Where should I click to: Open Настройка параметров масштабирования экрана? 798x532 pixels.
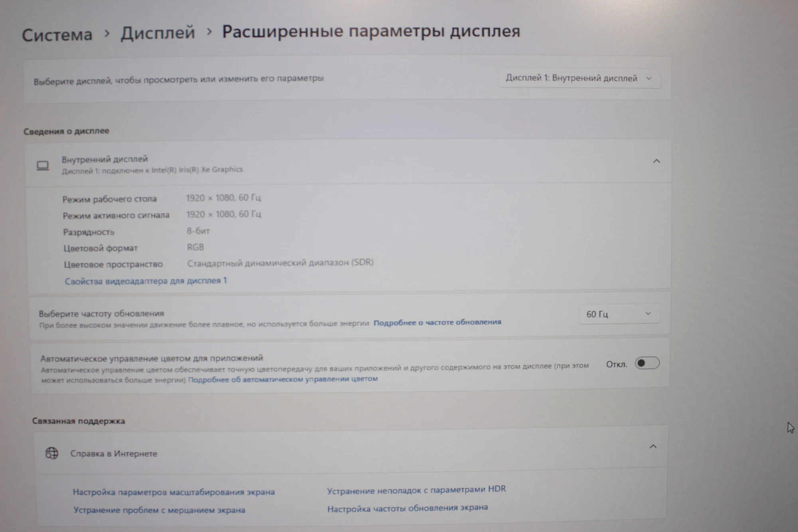(174, 492)
